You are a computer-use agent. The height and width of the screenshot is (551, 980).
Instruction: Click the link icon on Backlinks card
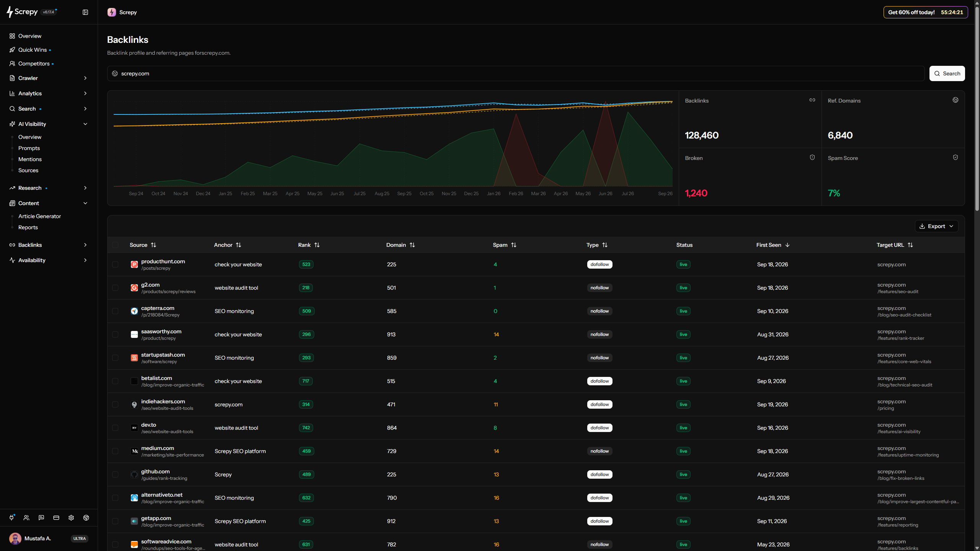tap(812, 100)
